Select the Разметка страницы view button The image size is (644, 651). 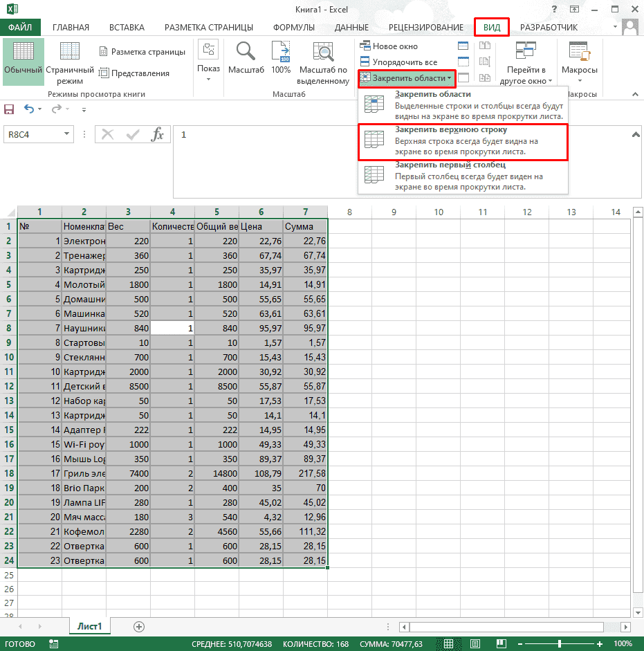click(x=142, y=52)
